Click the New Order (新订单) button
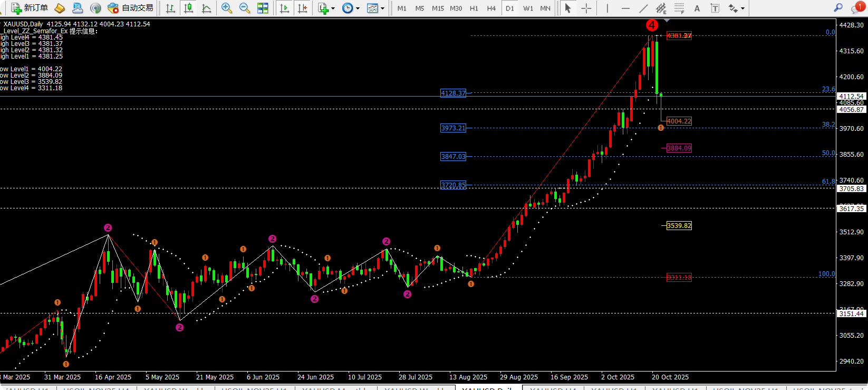Viewport: 868px width, 390px height. point(30,8)
